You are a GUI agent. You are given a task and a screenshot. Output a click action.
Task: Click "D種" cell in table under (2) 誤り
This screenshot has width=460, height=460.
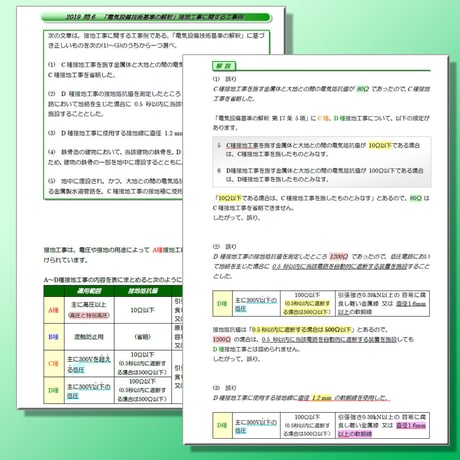[x=222, y=304]
